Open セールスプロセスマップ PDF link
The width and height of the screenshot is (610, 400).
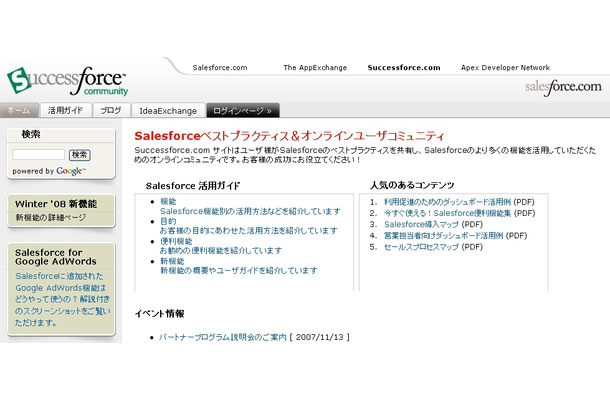tap(421, 247)
